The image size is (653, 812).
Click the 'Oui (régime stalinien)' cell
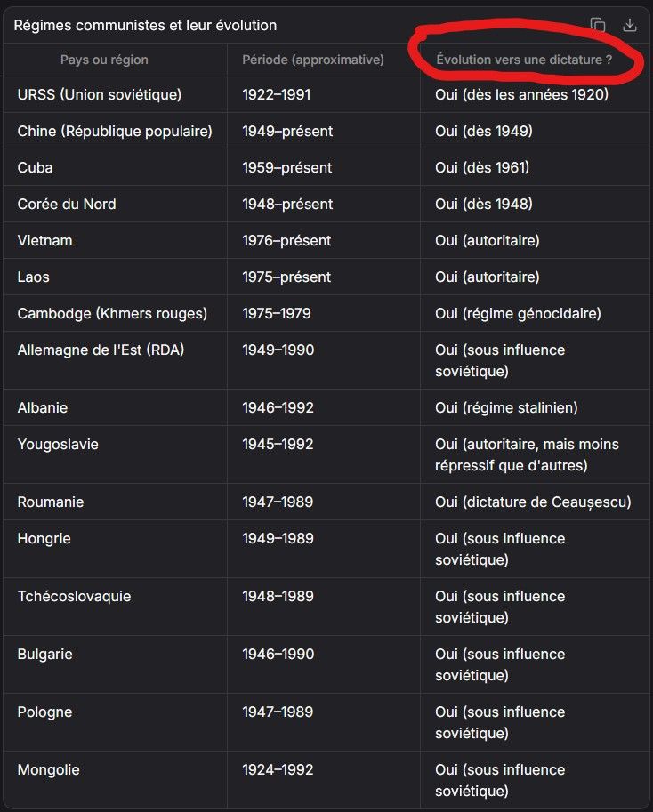[506, 407]
